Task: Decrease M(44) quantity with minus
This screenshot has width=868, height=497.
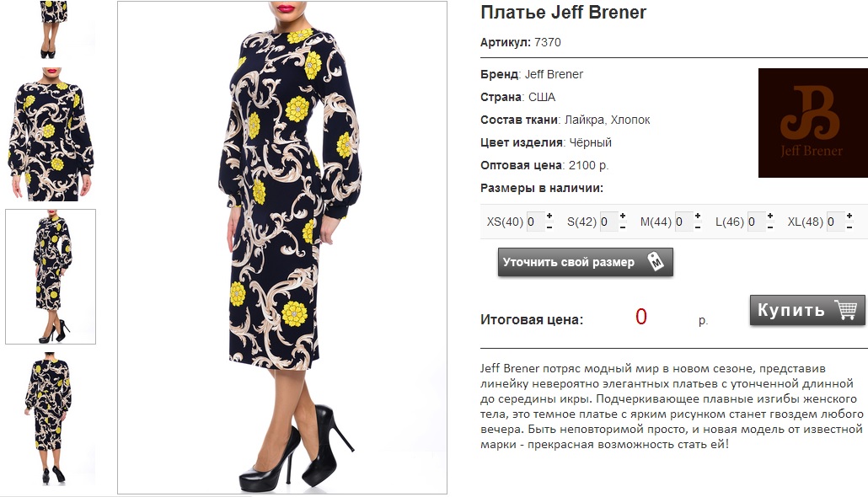Action: (698, 227)
